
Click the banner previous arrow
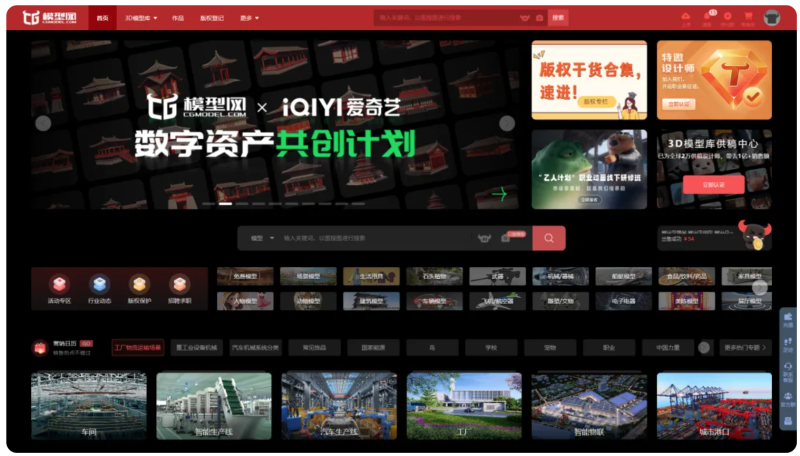(43, 123)
